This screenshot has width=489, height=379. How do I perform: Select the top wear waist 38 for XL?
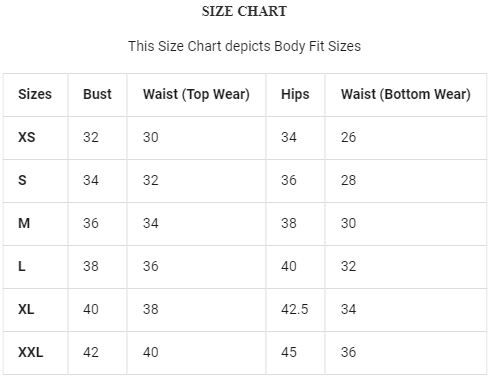[x=151, y=309]
